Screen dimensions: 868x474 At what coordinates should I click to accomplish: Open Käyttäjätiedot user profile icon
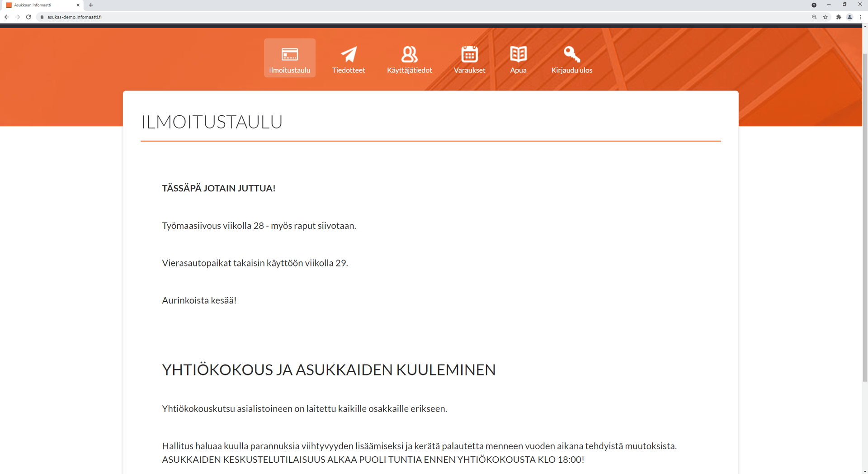click(x=410, y=54)
